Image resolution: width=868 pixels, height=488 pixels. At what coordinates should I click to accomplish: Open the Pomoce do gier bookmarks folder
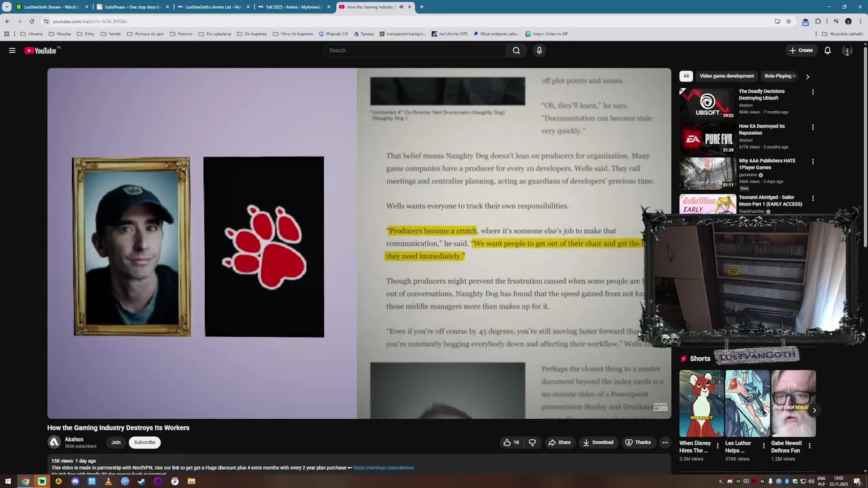pyautogui.click(x=144, y=33)
